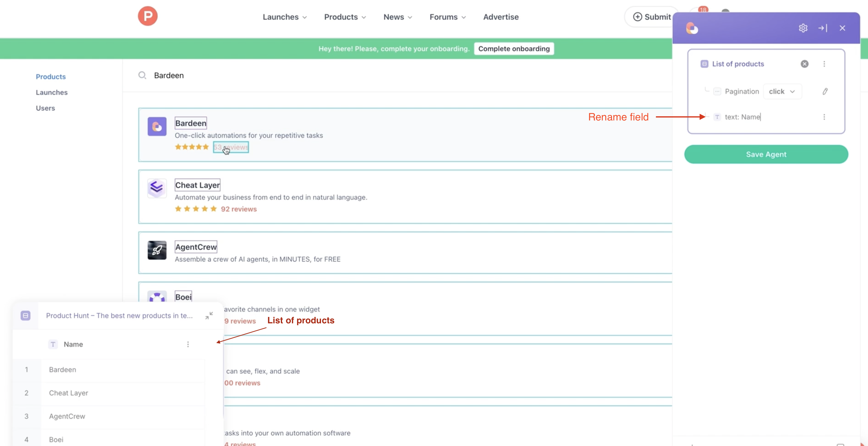The height and width of the screenshot is (446, 868).
Task: Click the text: Name rename field
Action: click(x=743, y=117)
